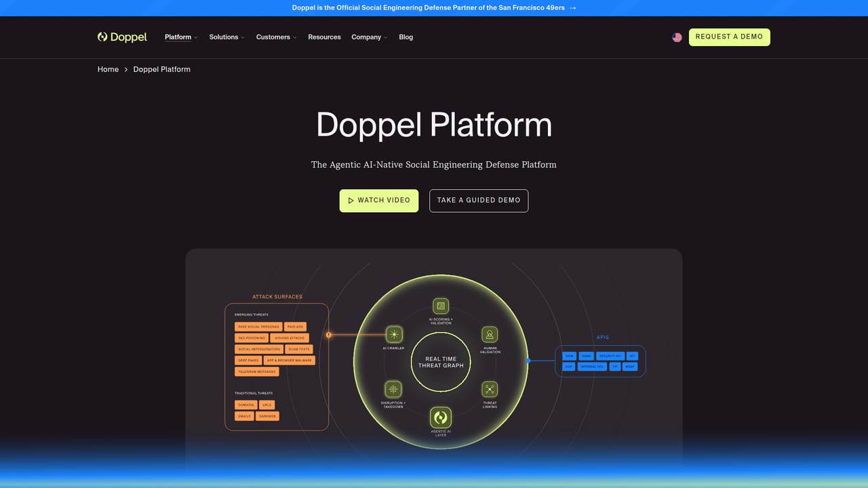Click the "SEO Poisoning" tag
Viewport: 868px width, 488px height.
click(251, 338)
